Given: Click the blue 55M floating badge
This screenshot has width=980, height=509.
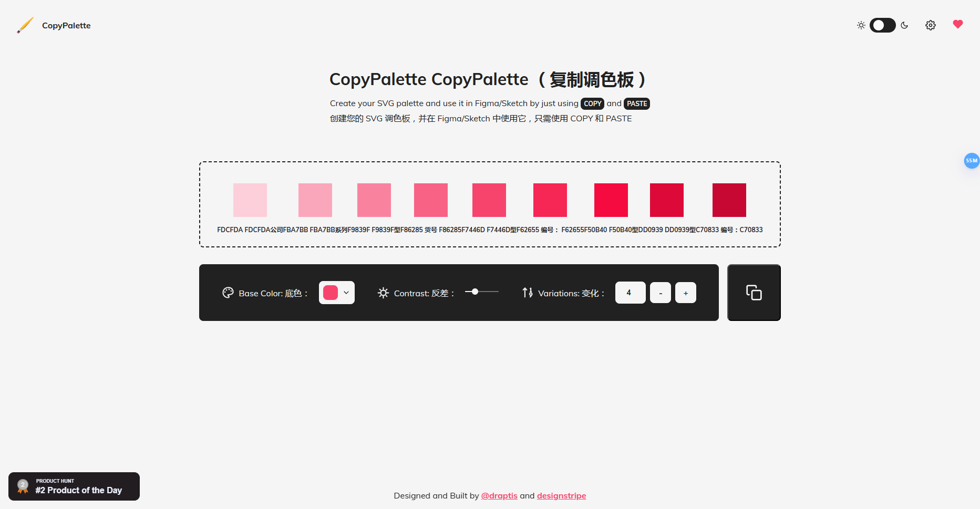Looking at the screenshot, I should tap(972, 161).
